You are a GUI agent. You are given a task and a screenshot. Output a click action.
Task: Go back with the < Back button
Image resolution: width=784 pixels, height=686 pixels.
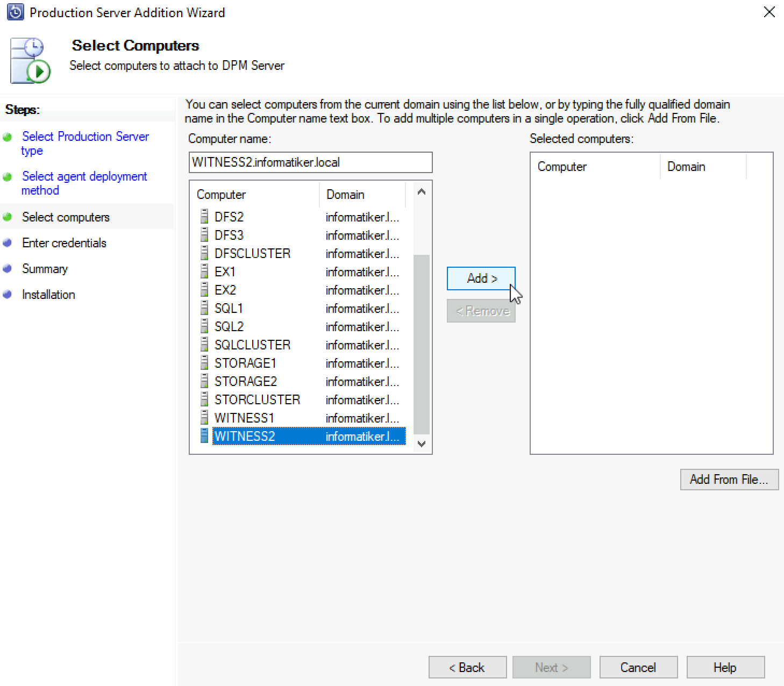[467, 667]
